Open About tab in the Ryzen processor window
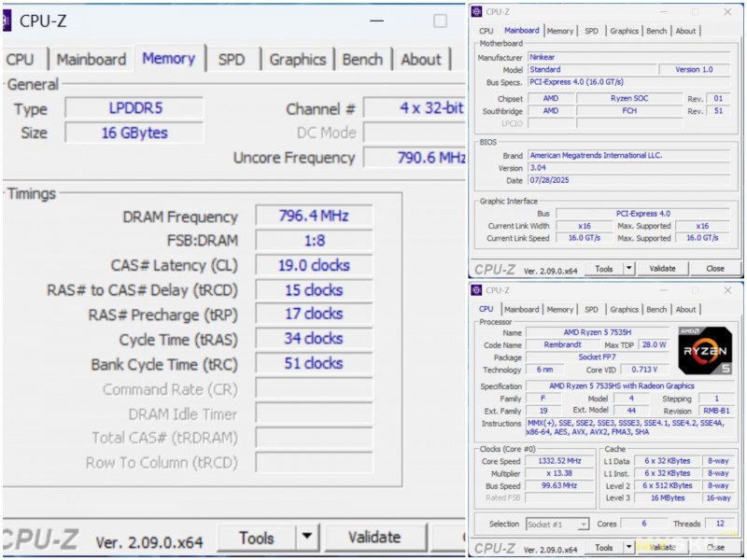Viewport: 747px width, 560px height. [685, 309]
